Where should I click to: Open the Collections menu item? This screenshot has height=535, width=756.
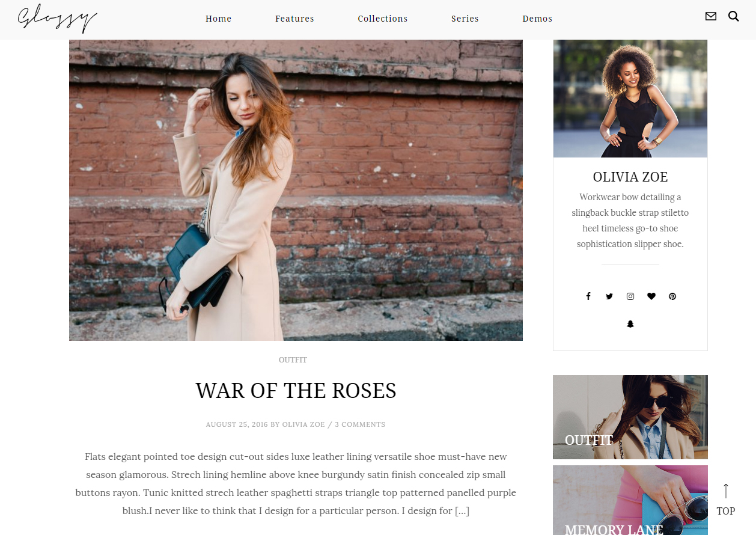click(x=383, y=19)
